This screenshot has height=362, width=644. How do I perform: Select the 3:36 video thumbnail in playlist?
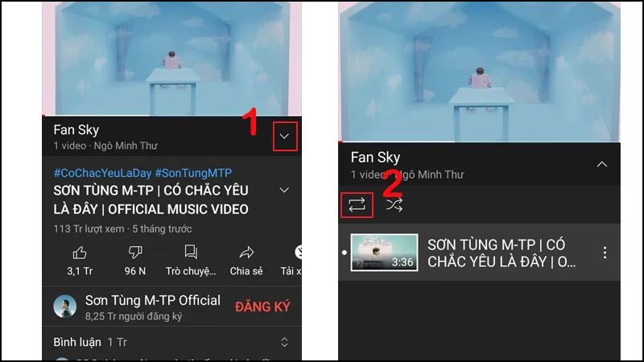tap(384, 253)
